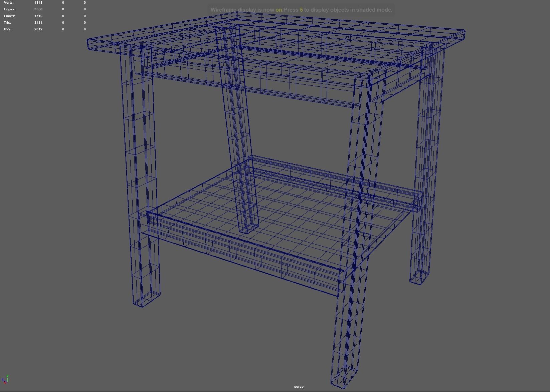This screenshot has width=550, height=392.
Task: Click the UV count value 2012
Action: click(x=38, y=29)
